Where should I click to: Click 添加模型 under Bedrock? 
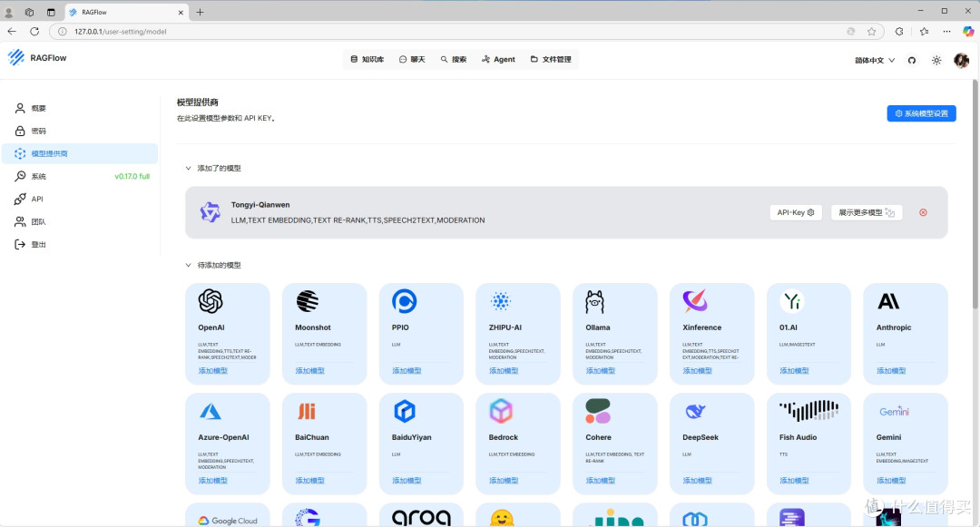coord(504,481)
